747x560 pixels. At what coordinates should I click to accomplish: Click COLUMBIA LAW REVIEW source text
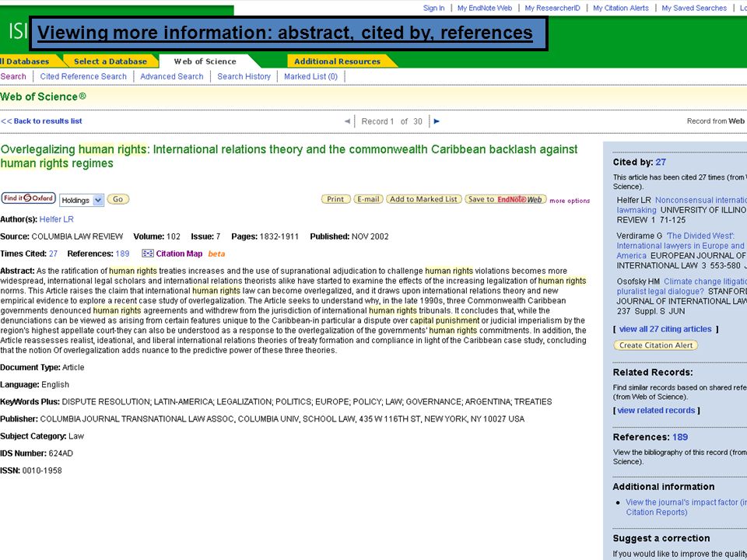tap(77, 236)
